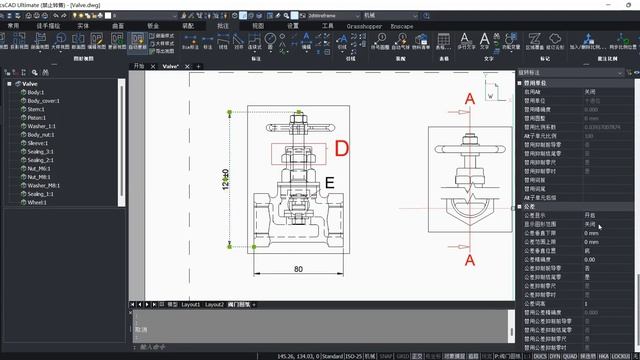Switch to the Layout1 tab
This screenshot has width=640, height=360.
(x=191, y=304)
